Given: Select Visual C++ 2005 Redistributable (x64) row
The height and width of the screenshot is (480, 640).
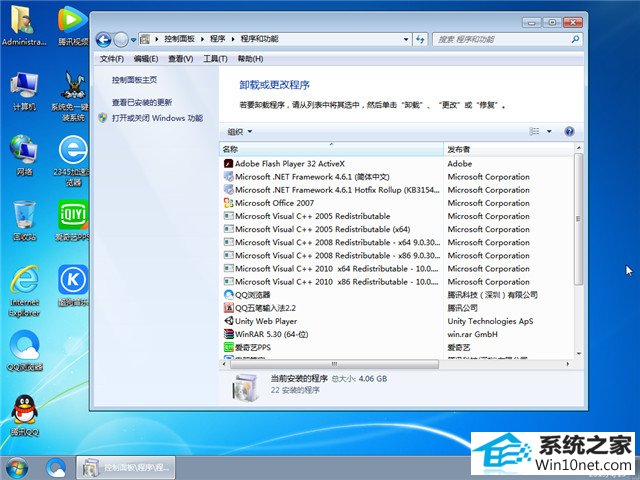Looking at the screenshot, I should pos(396,229).
